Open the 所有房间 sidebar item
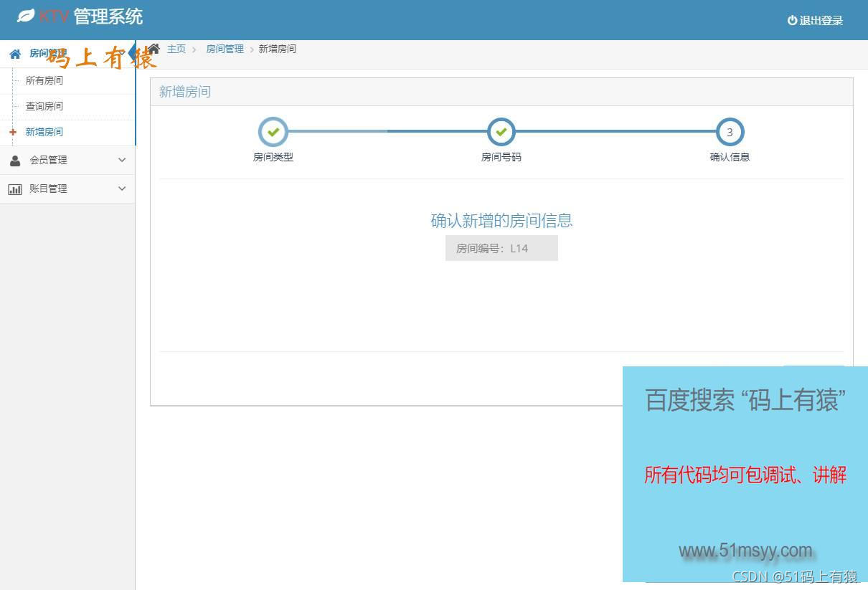 (x=44, y=80)
